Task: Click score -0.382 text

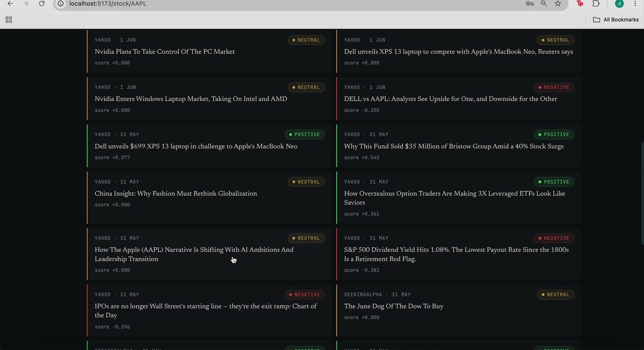Action: (x=361, y=270)
